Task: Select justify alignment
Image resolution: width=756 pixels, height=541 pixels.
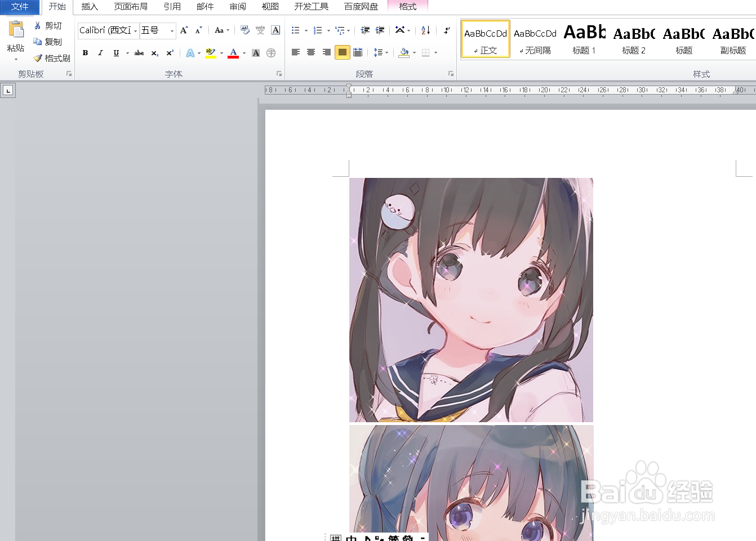Action: (x=342, y=53)
